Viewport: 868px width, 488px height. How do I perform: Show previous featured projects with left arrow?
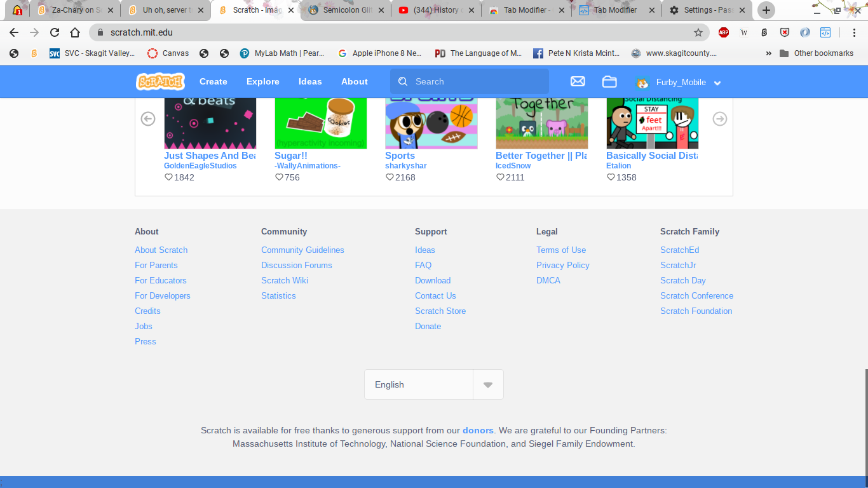click(x=148, y=119)
